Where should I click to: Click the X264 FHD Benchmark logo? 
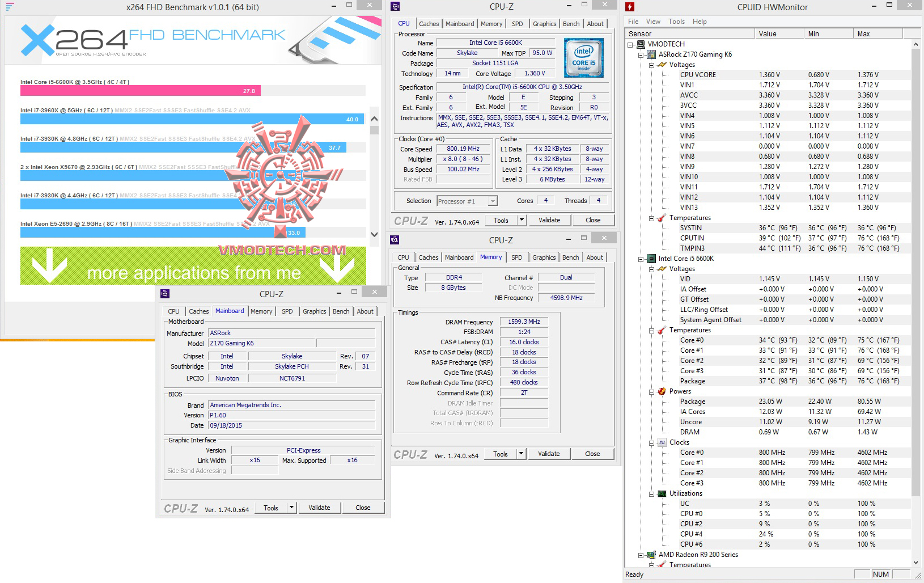[x=152, y=40]
